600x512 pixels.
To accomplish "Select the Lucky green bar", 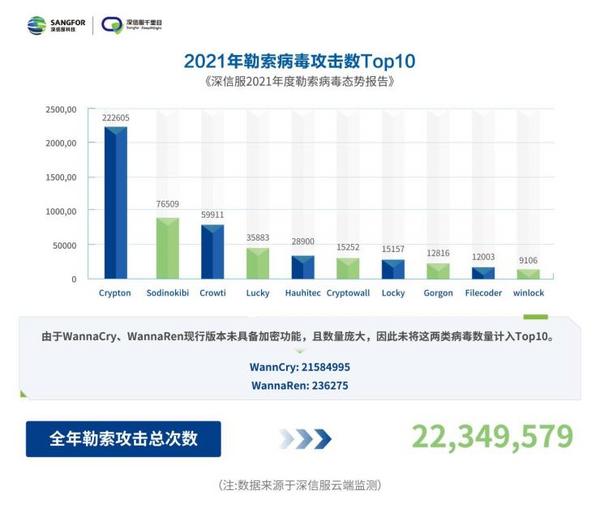I will click(x=258, y=263).
